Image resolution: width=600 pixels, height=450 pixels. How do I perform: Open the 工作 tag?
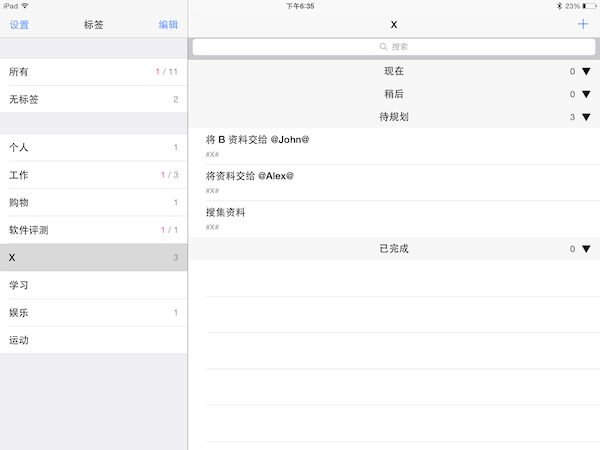point(93,175)
